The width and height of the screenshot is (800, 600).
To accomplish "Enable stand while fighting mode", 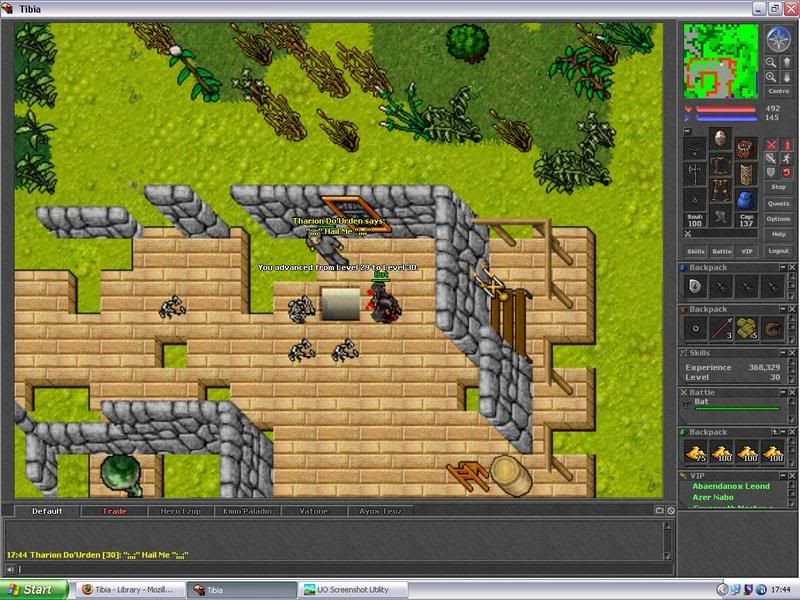I will [787, 145].
